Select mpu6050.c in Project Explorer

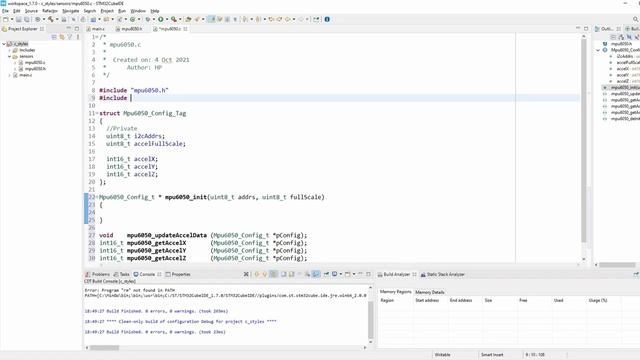[x=35, y=62]
